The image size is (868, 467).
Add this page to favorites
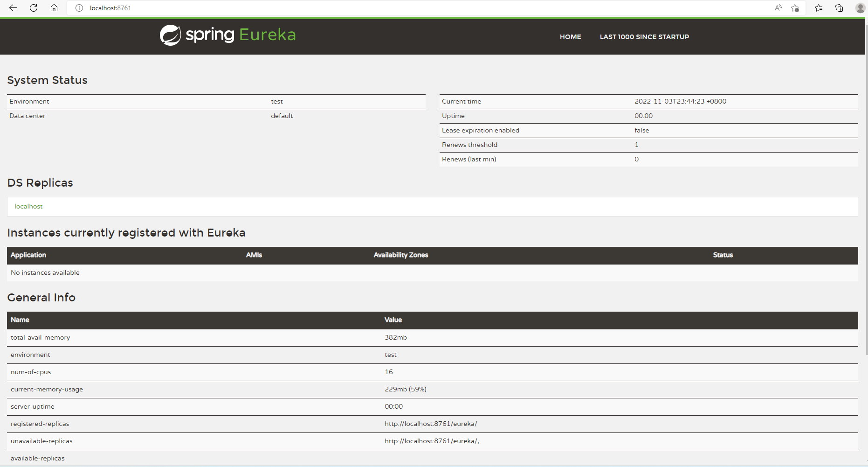tap(795, 8)
